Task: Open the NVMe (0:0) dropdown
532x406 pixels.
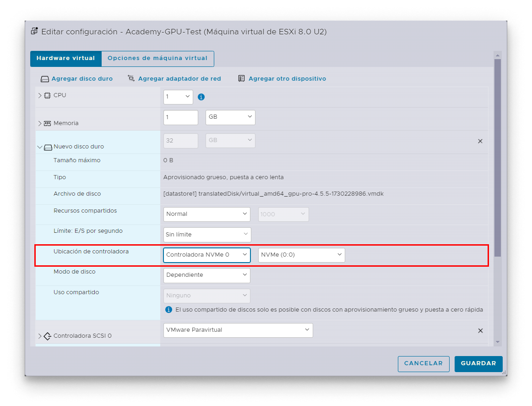Action: point(301,255)
